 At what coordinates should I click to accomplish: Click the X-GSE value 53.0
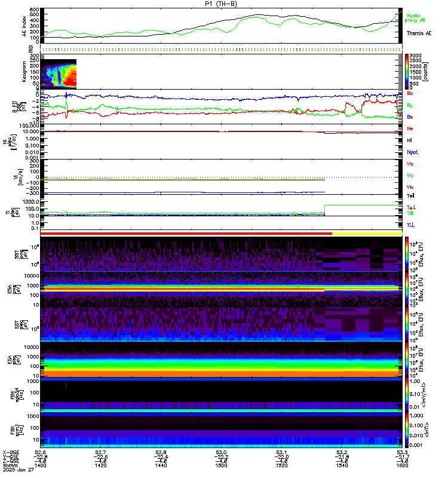(x=221, y=452)
